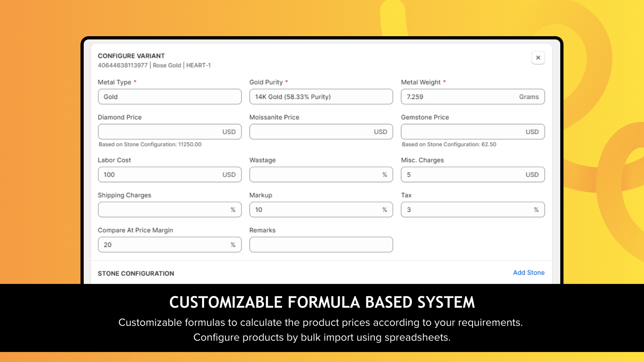644x362 pixels.
Task: Click the stone configuration note under Diamond Price
Action: pos(150,144)
